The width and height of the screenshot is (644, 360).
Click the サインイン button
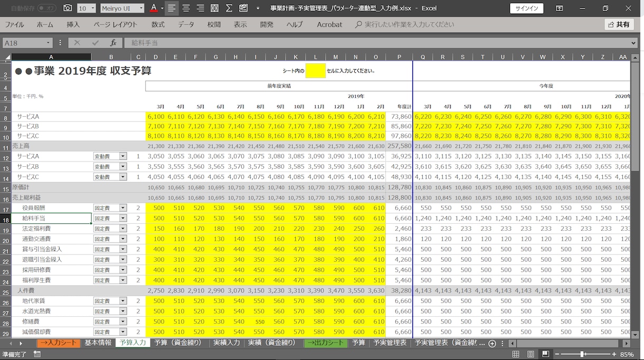[x=526, y=8]
